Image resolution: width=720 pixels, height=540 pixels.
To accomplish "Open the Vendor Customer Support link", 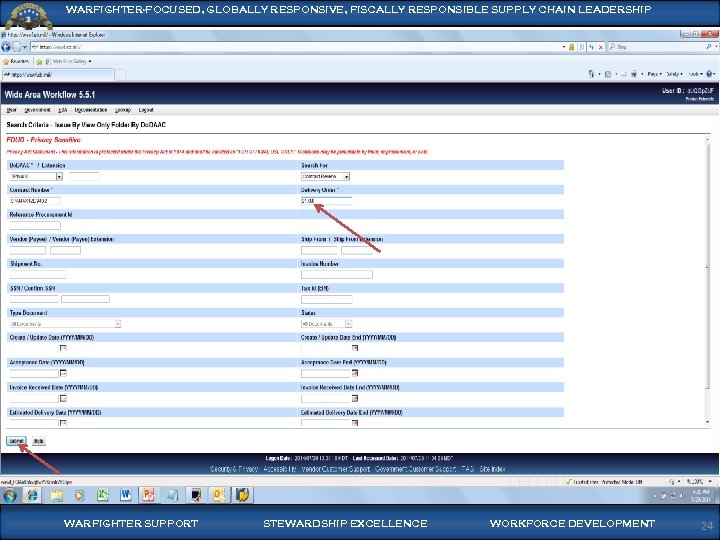I will [336, 469].
